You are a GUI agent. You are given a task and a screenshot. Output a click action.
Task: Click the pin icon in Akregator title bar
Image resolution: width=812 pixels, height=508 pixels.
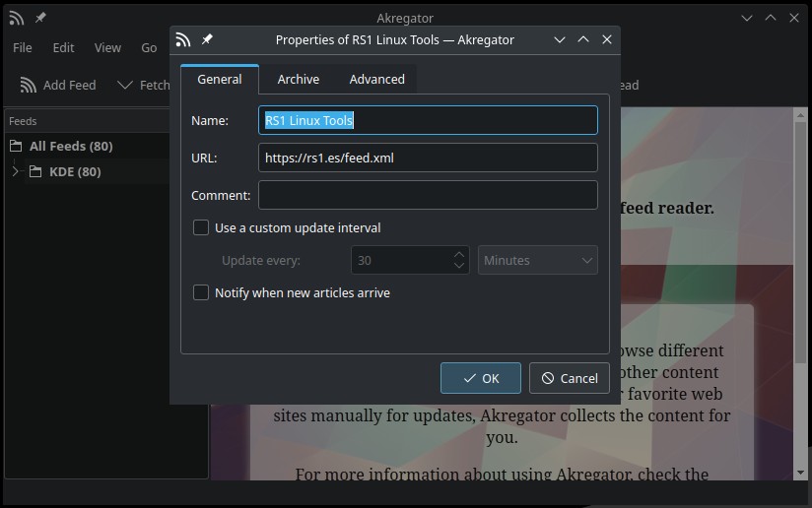[40, 18]
